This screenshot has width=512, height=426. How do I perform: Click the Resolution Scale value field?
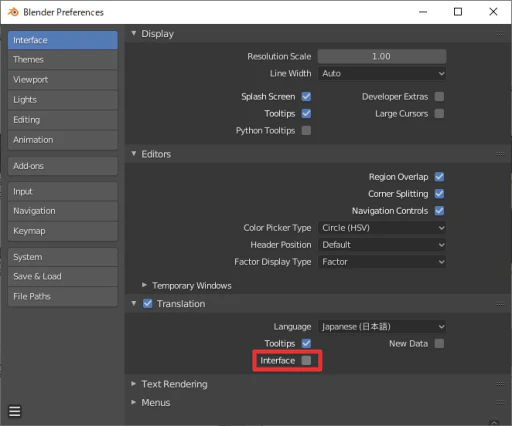(382, 56)
